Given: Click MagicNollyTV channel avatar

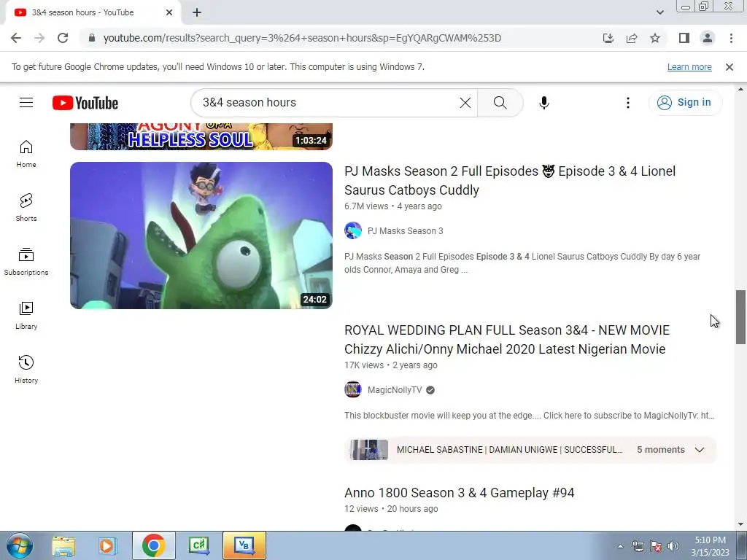Looking at the screenshot, I should (x=353, y=390).
